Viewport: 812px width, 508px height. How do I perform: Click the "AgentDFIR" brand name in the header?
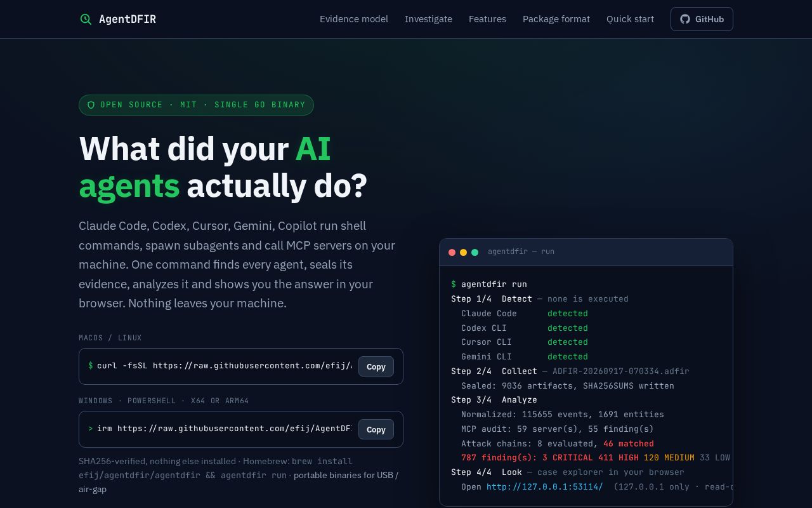click(x=128, y=19)
